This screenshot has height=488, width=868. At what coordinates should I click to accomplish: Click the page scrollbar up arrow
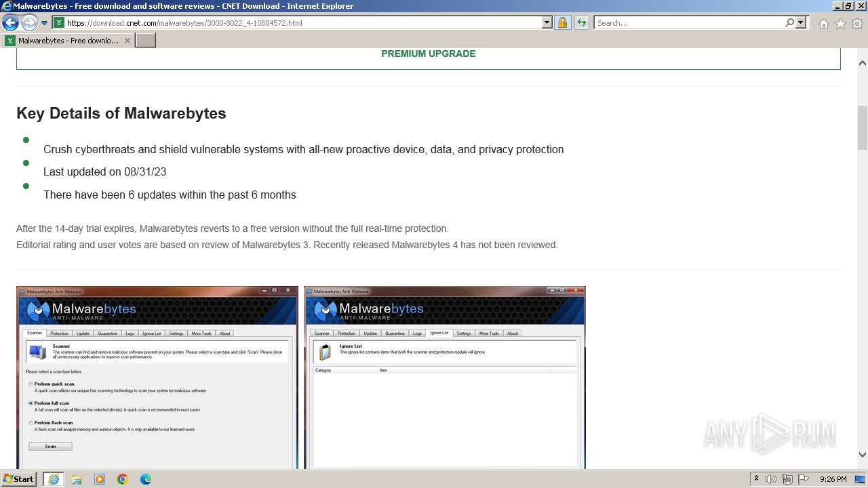(x=863, y=63)
